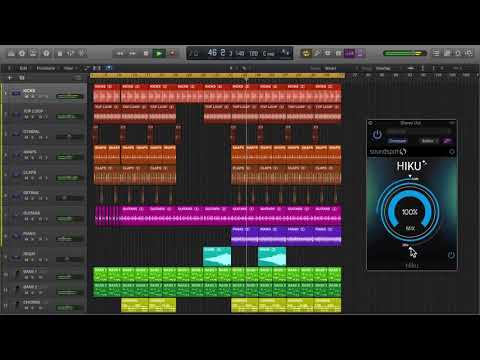Select the RISER track header

click(43, 256)
